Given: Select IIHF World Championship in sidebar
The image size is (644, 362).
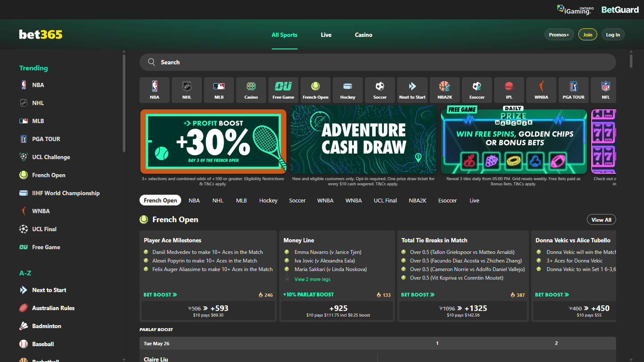Looking at the screenshot, I should point(66,193).
